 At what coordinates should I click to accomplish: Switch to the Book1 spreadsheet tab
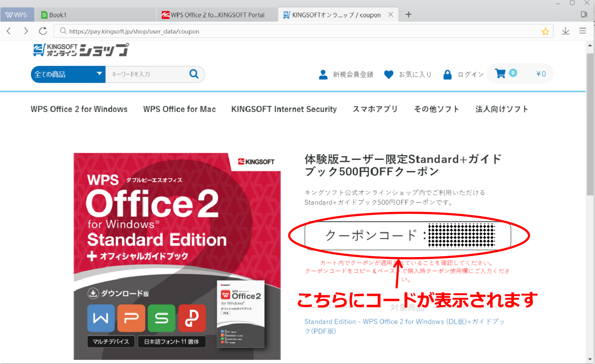point(95,15)
